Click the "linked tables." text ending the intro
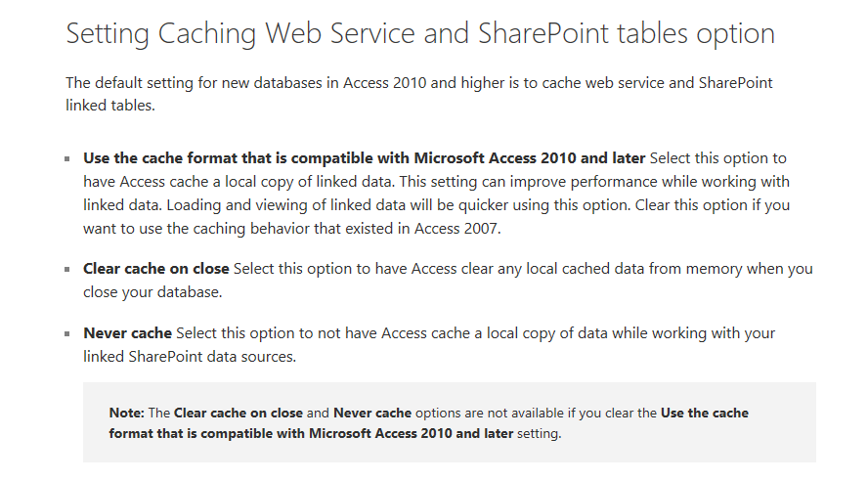The height and width of the screenshot is (480, 868). (x=110, y=106)
